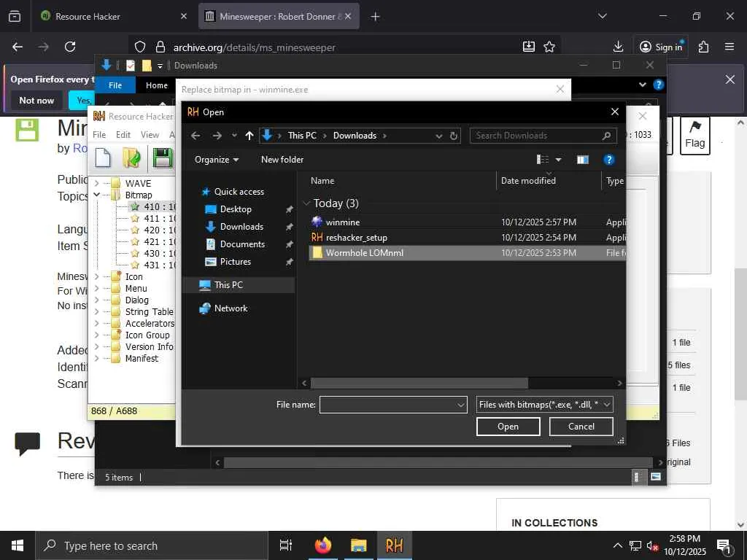Click the horizontal scrollbar in file list
Screen dimensions: 747x560
pyautogui.click(x=419, y=383)
